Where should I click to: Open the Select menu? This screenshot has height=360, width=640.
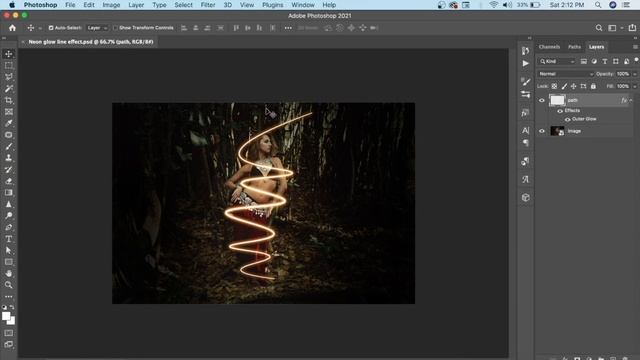[183, 5]
